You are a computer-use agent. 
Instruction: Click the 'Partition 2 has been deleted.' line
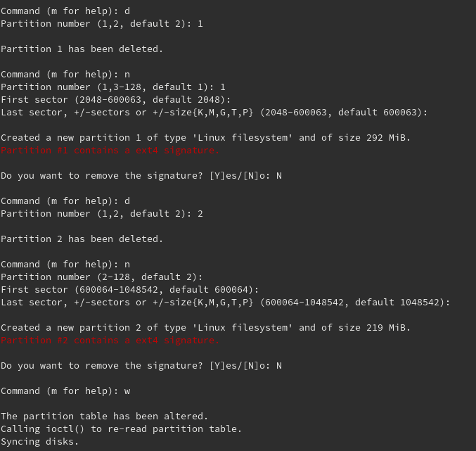(82, 239)
